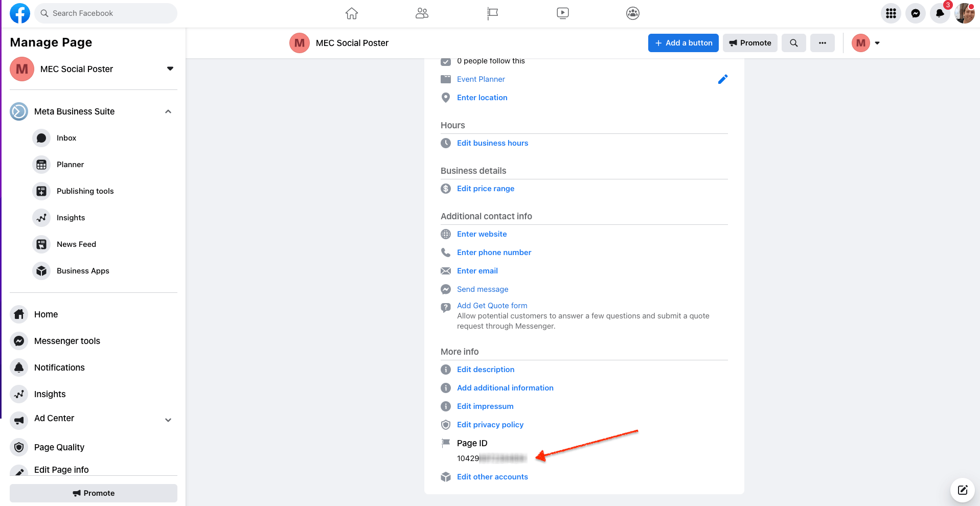
Task: Expand the MEC Social Poster page selector
Action: pos(170,69)
